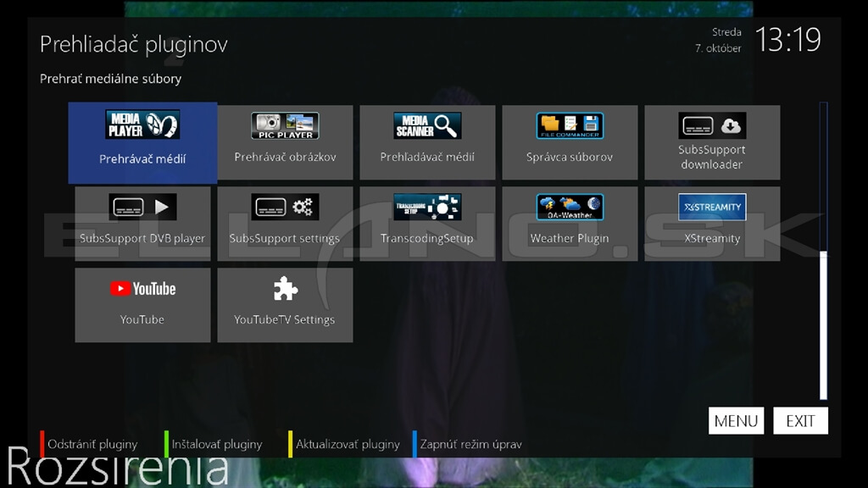Click the EXIT button
Image resolution: width=868 pixels, height=488 pixels.
tap(800, 421)
